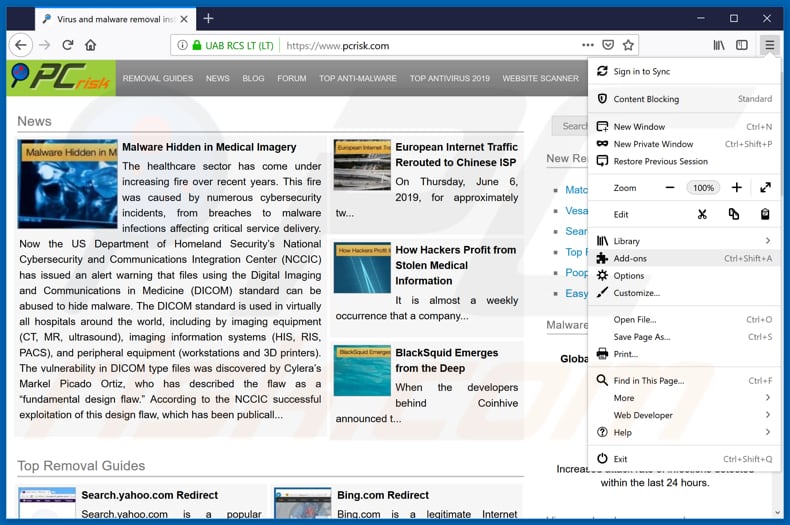Copy selection with the copy icon
Screen dimensions: 790x525
click(x=734, y=214)
